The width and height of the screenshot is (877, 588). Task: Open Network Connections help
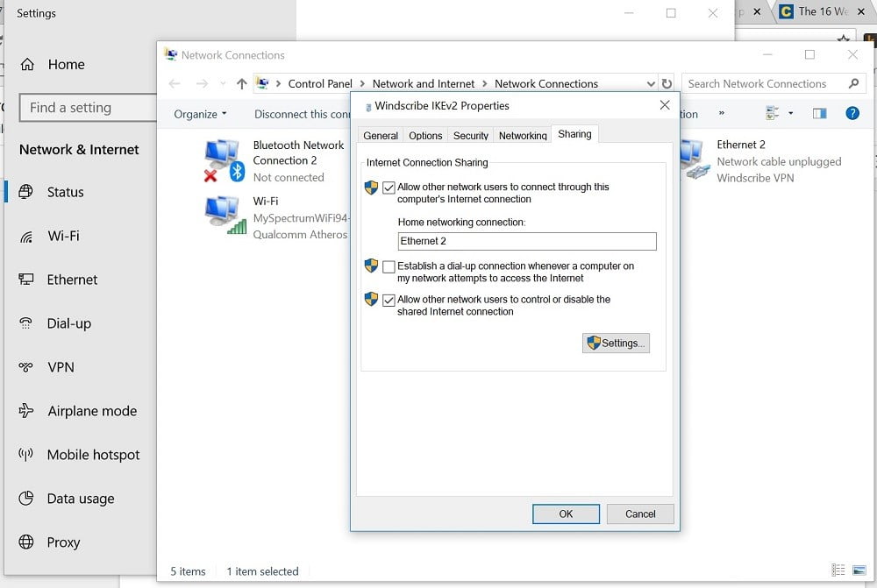851,114
